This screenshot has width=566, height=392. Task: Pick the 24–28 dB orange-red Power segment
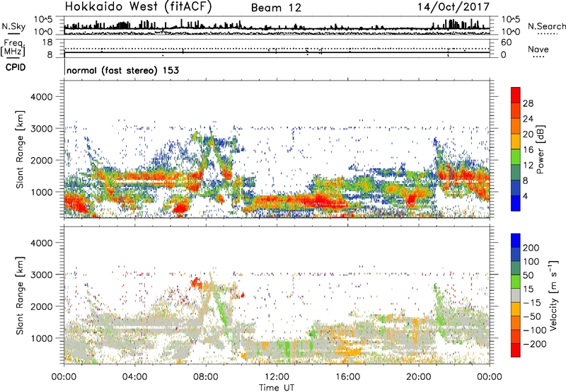coord(516,110)
